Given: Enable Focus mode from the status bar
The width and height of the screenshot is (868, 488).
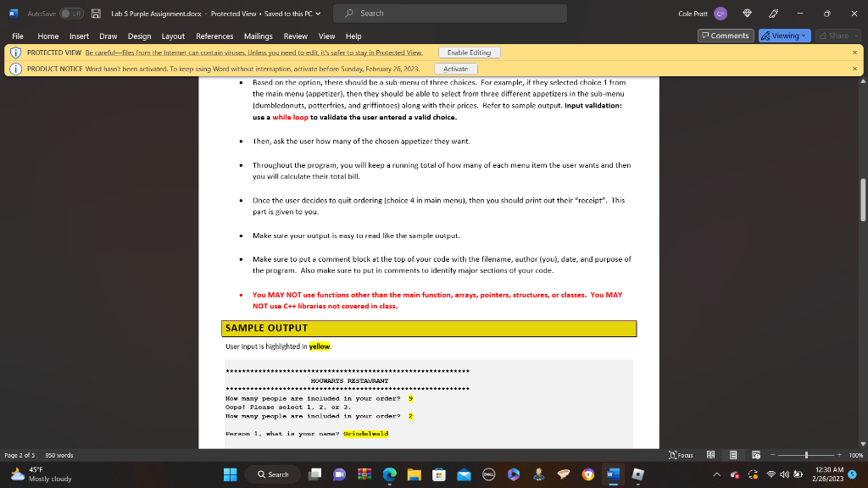Looking at the screenshot, I should 681,455.
